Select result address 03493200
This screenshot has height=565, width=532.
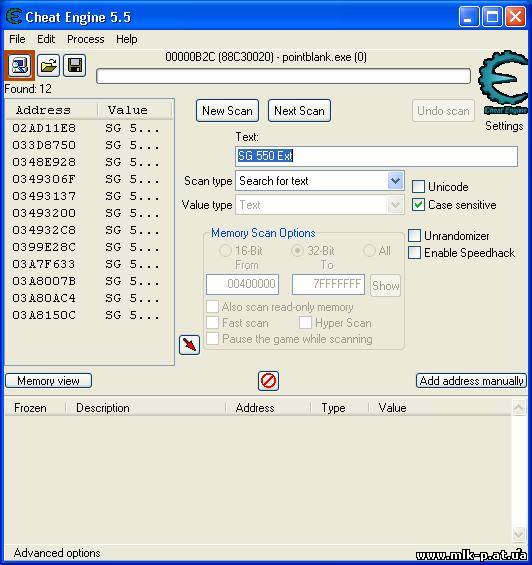coord(44,213)
